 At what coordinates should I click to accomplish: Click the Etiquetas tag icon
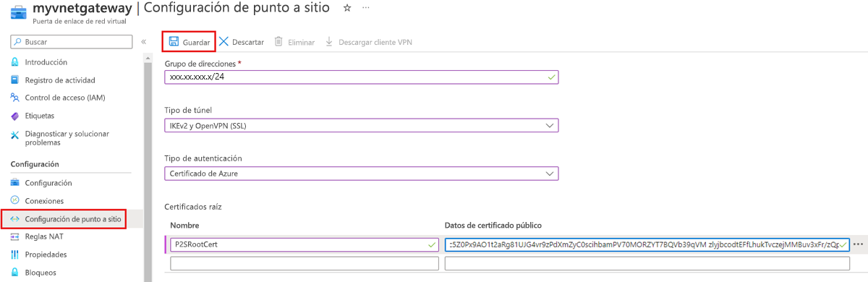coord(15,116)
